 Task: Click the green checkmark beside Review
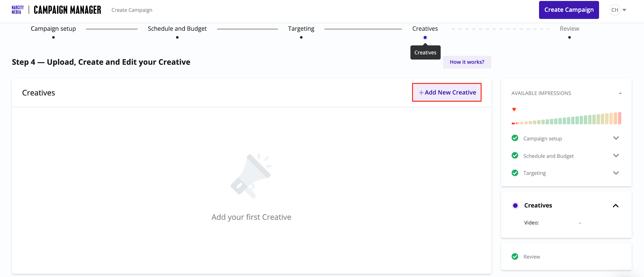[515, 256]
